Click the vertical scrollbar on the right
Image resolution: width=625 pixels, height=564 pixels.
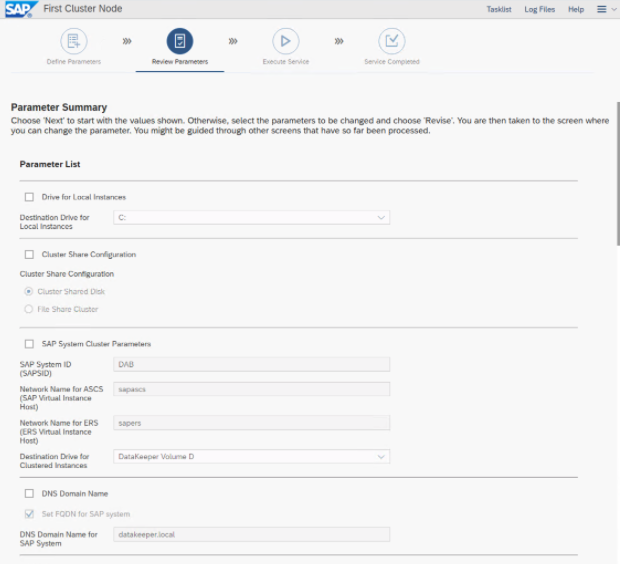pyautogui.click(x=618, y=174)
